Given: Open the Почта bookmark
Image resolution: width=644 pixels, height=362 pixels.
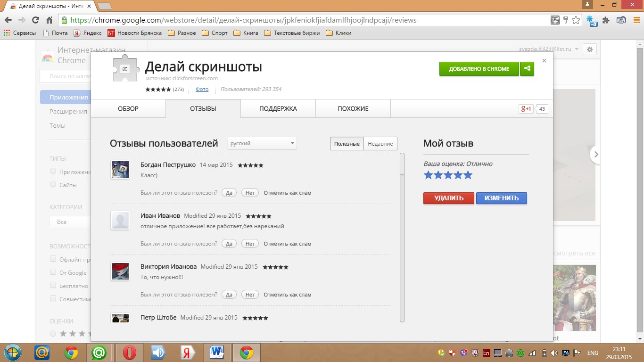Looking at the screenshot, I should coord(55,33).
